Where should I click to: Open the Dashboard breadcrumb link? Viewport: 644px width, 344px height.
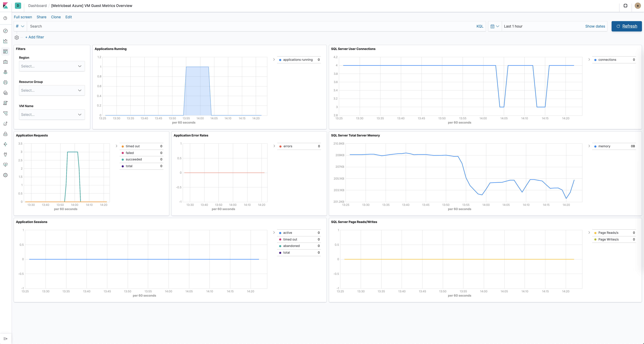[x=37, y=6]
